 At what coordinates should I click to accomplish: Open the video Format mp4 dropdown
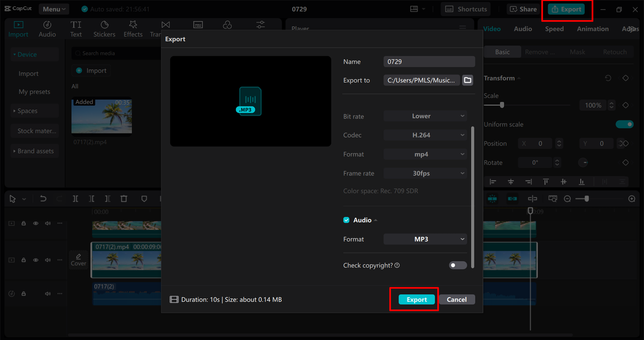(x=425, y=154)
